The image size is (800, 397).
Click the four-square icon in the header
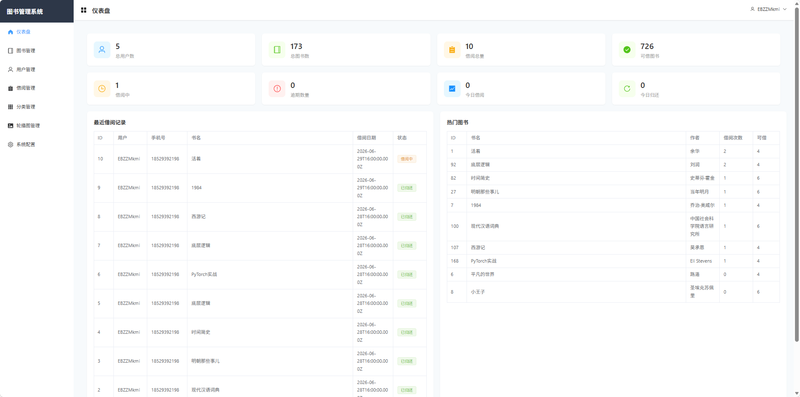(x=84, y=10)
